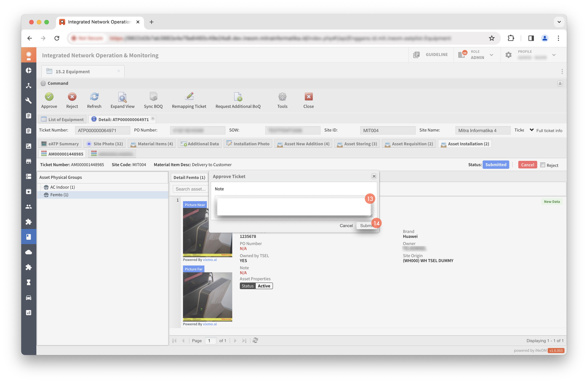
Task: Switch to Site Photo (32) tab
Action: (105, 144)
